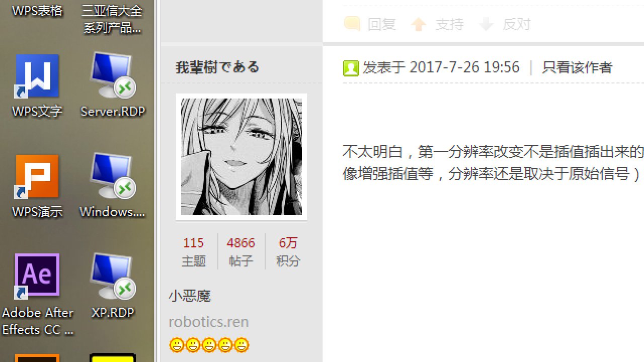View the 115 主题 threads count
This screenshot has width=644, height=362.
point(194,251)
